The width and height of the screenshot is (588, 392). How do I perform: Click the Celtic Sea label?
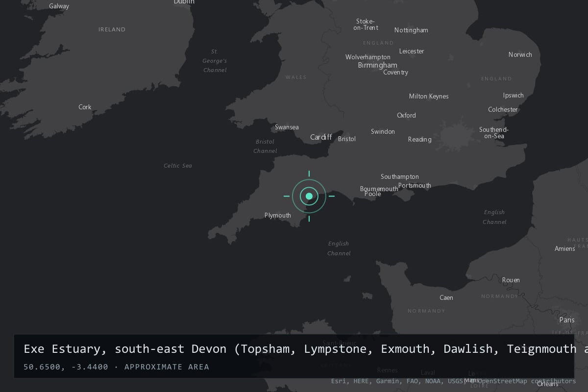click(x=178, y=166)
